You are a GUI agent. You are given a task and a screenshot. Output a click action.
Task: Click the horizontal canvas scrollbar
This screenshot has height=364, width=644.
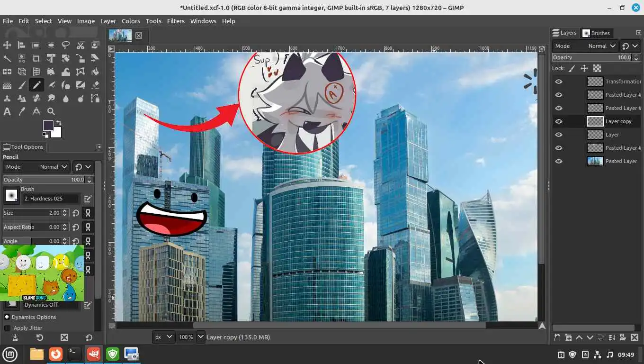(339, 326)
